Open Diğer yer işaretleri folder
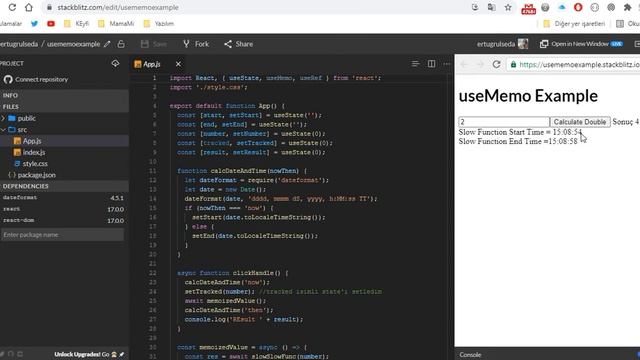This screenshot has width=640, height=360. tap(574, 24)
